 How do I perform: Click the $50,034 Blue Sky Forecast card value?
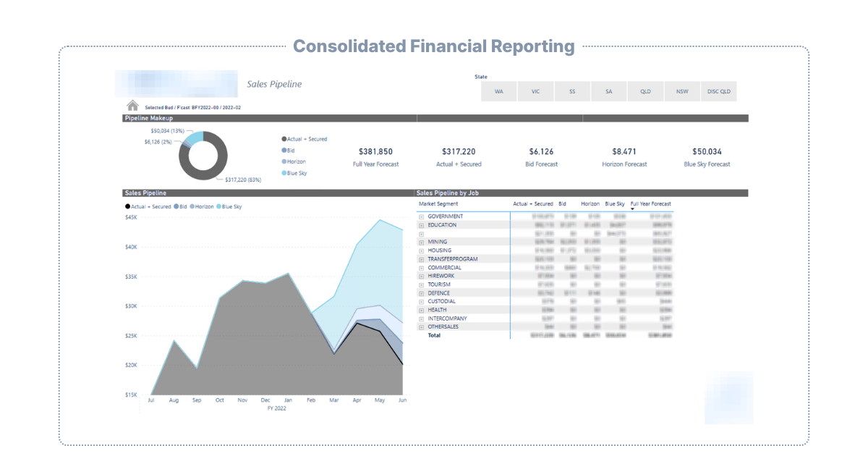pos(707,152)
